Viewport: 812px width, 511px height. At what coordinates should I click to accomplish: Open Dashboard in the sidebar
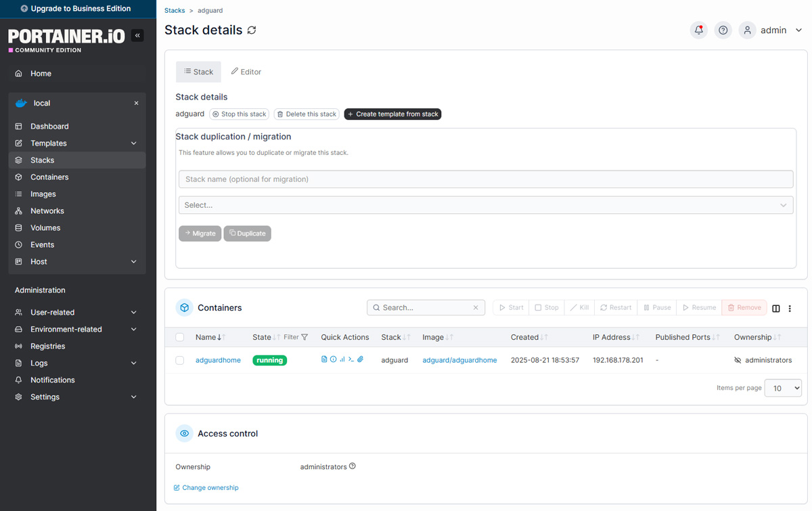[77, 126]
